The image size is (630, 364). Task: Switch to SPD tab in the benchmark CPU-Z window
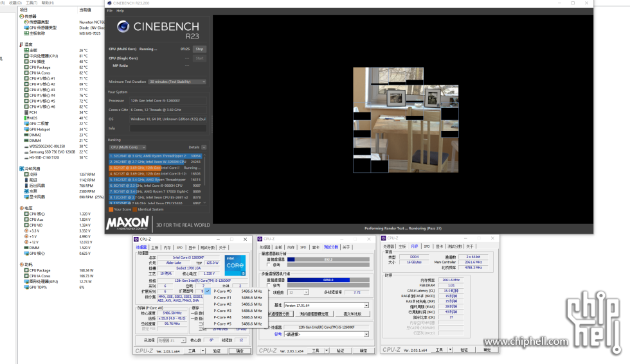click(303, 247)
